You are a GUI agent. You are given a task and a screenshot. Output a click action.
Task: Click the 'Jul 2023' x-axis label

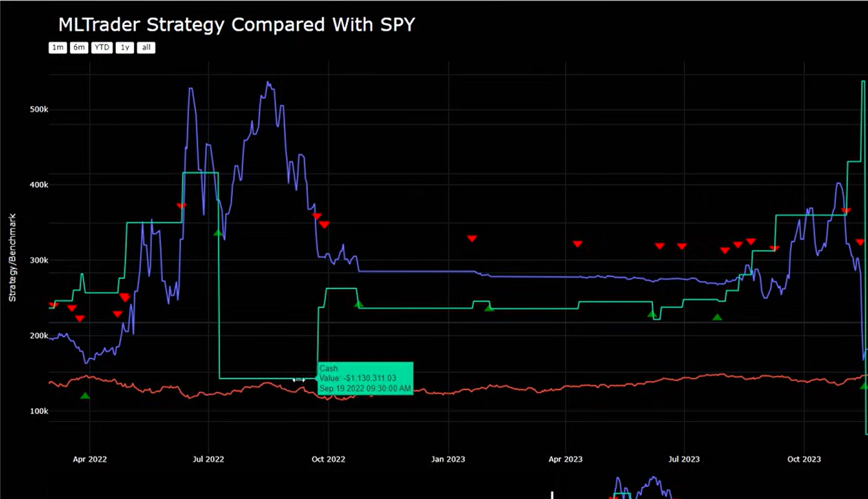(x=684, y=459)
